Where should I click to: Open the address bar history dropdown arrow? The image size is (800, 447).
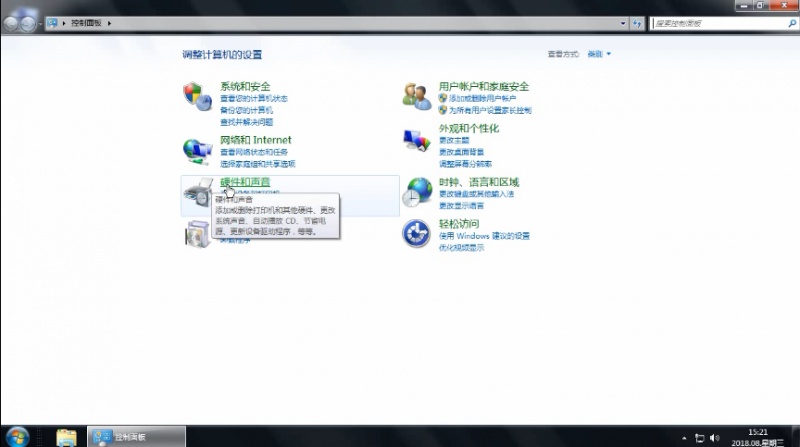pyautogui.click(x=622, y=23)
